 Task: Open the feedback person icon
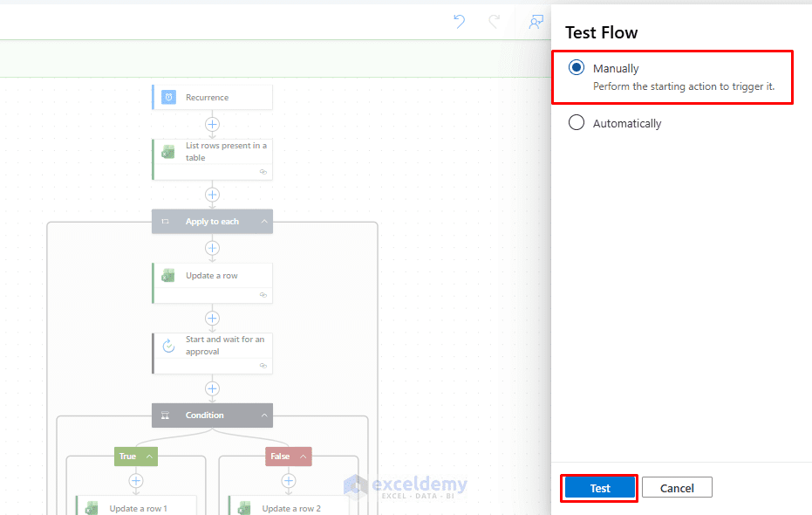coord(536,21)
